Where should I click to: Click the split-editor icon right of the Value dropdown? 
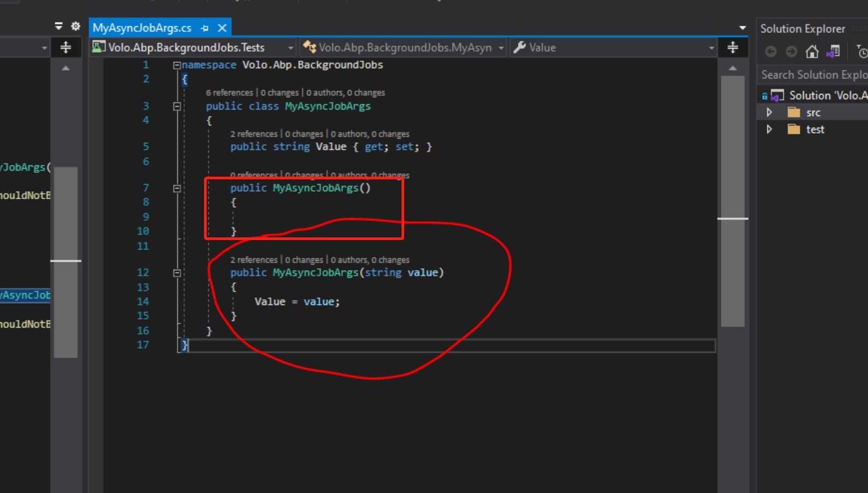[x=733, y=48]
